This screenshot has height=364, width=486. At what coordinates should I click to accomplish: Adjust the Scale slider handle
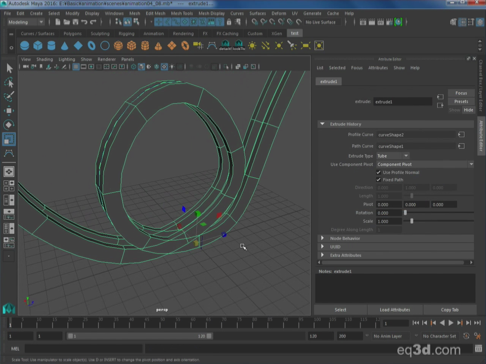(x=412, y=221)
